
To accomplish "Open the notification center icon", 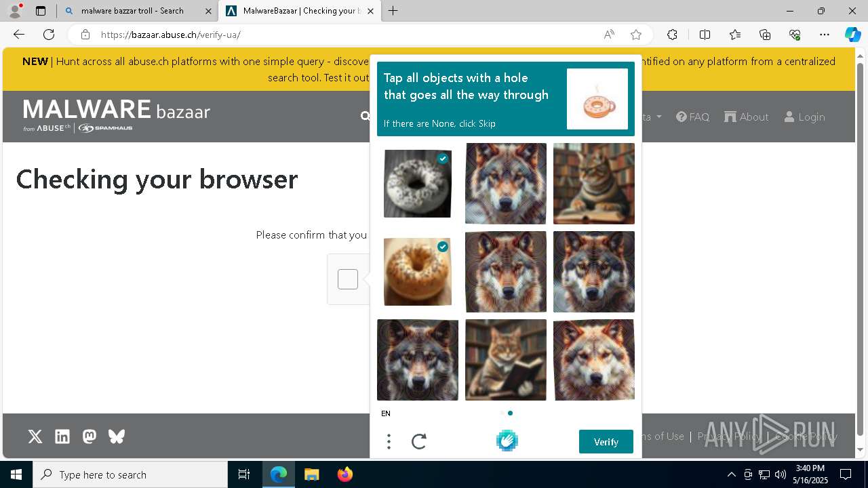I will point(846,474).
